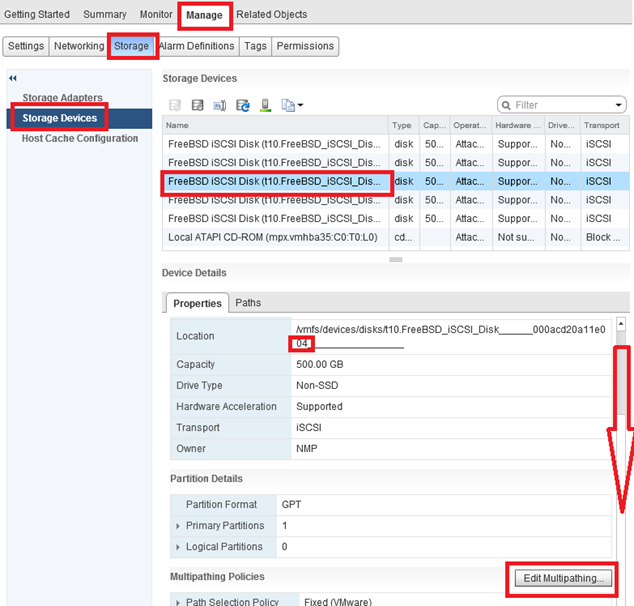Viewport: 634px width, 606px height.
Task: Switch to the Paths tab
Action: pos(248,303)
